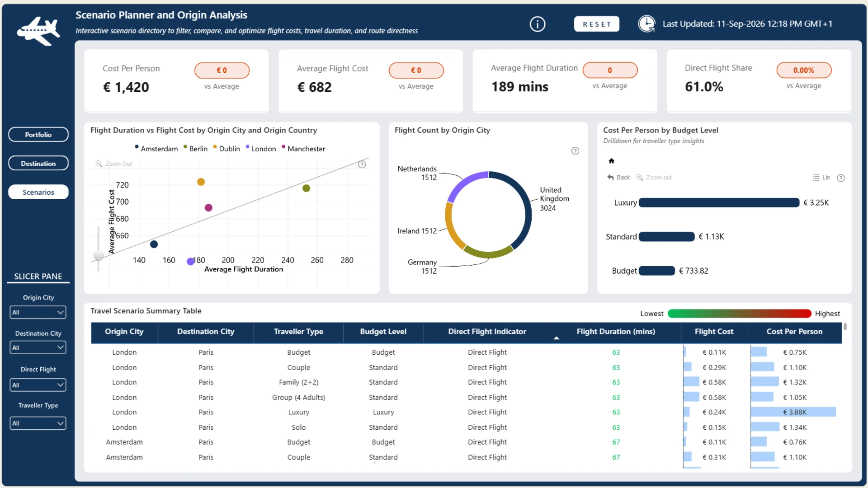Toggle London in the scatter legend
This screenshot has height=488, width=868.
pyautogui.click(x=261, y=149)
